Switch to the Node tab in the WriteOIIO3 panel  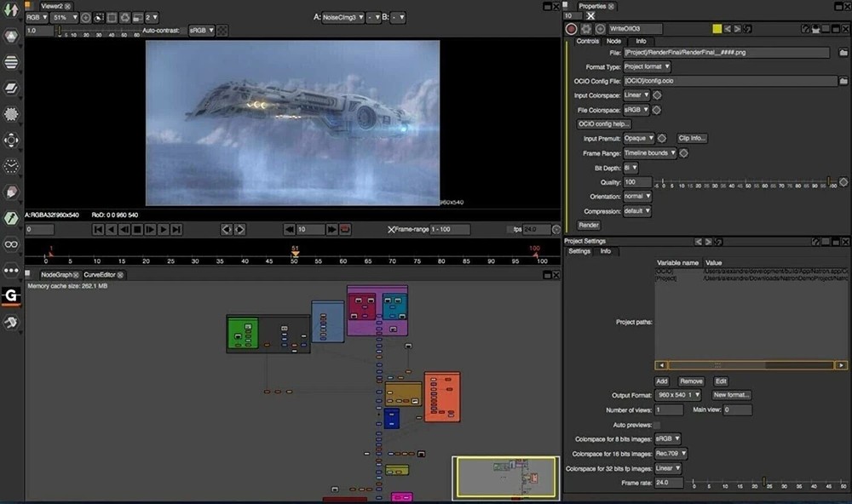[x=613, y=40]
